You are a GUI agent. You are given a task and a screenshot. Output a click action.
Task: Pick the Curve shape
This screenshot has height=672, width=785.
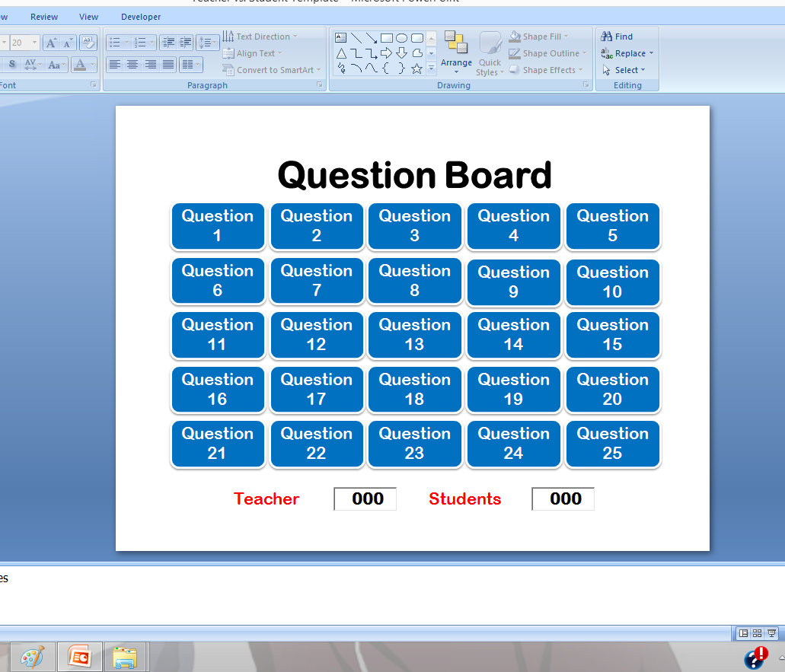[371, 68]
